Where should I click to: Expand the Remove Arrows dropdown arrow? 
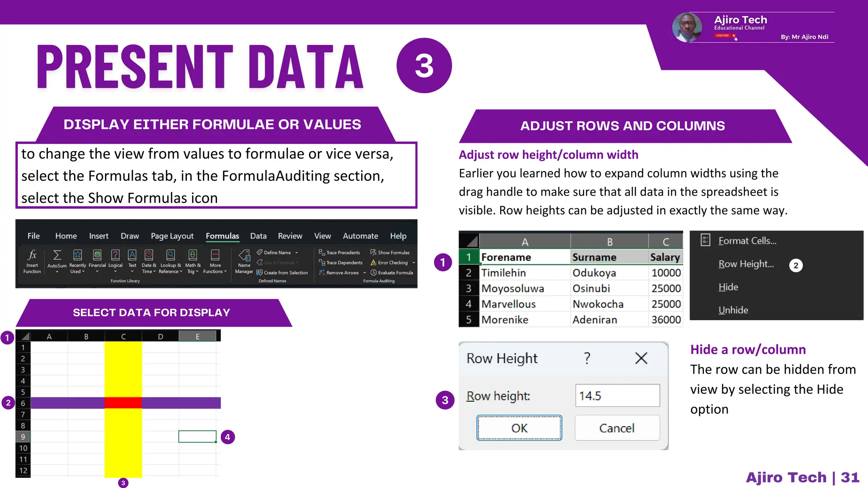tap(364, 273)
